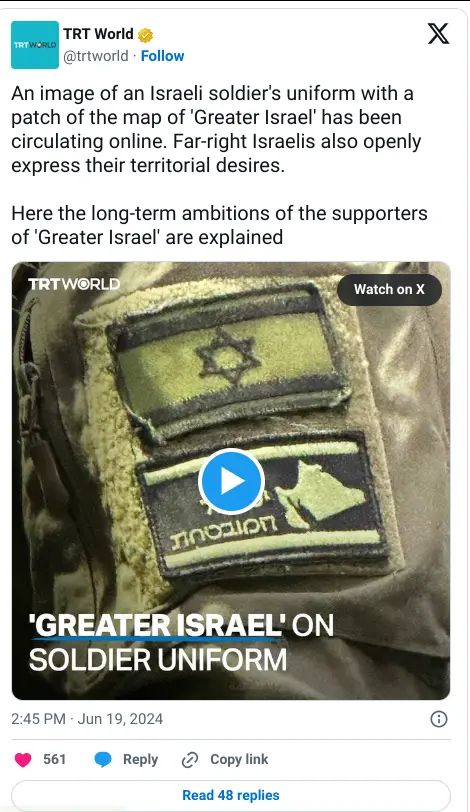Click the chain link icon

point(190,760)
